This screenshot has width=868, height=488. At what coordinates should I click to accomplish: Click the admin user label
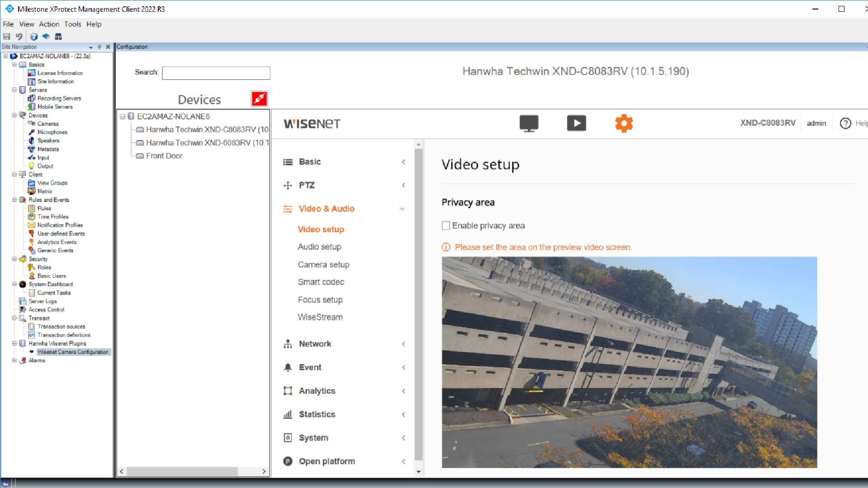click(x=816, y=123)
